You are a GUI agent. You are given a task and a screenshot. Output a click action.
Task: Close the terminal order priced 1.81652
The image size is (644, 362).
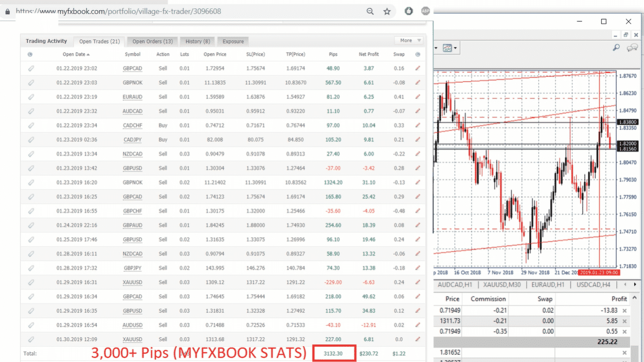click(625, 353)
